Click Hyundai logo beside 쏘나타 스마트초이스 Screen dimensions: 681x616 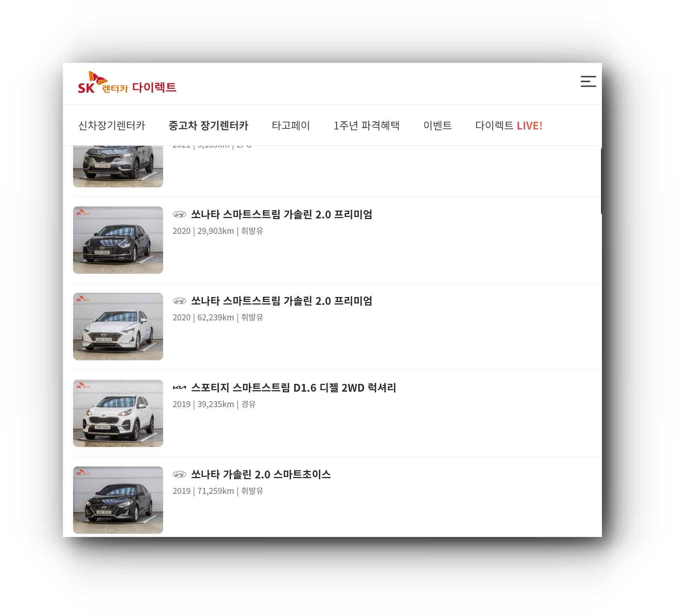coord(179,474)
